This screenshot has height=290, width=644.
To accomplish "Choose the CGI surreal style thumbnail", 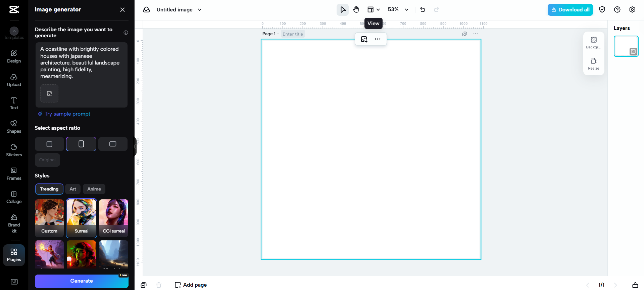I will [114, 218].
